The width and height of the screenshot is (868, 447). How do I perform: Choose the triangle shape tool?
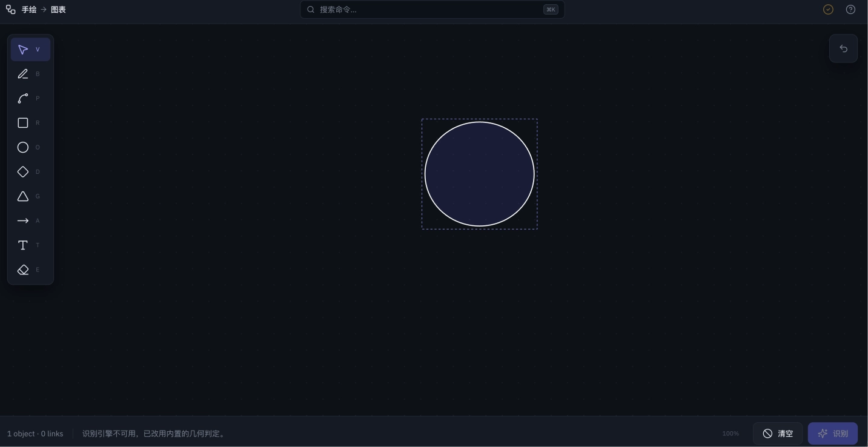30,196
